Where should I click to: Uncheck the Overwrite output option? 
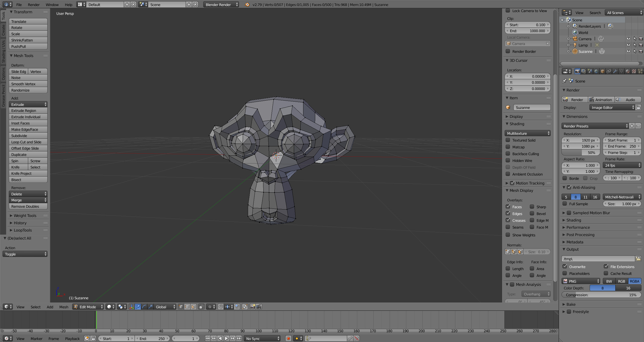click(x=565, y=266)
